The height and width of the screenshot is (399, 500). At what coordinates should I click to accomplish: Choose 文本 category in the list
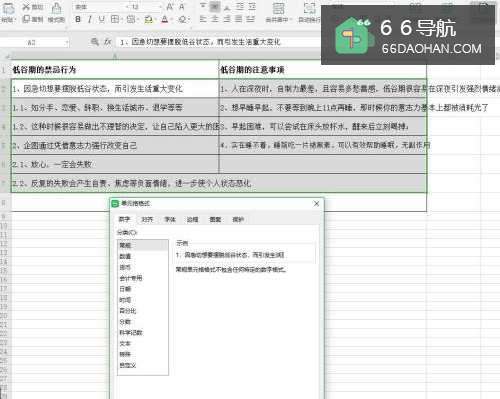125,343
